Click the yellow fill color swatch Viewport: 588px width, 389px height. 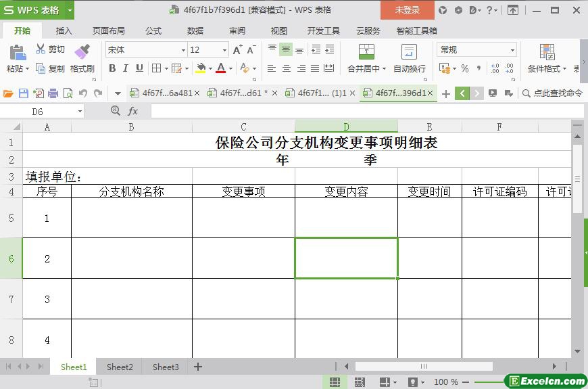click(200, 68)
